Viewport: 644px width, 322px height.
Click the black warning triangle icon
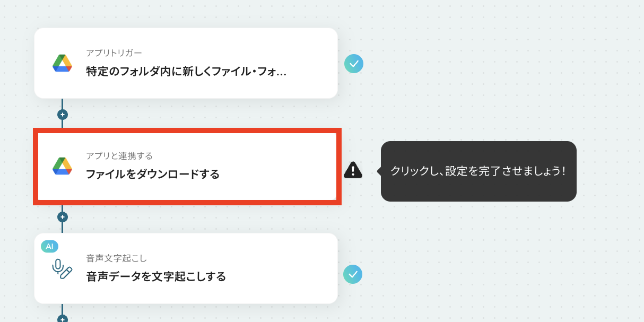(353, 170)
